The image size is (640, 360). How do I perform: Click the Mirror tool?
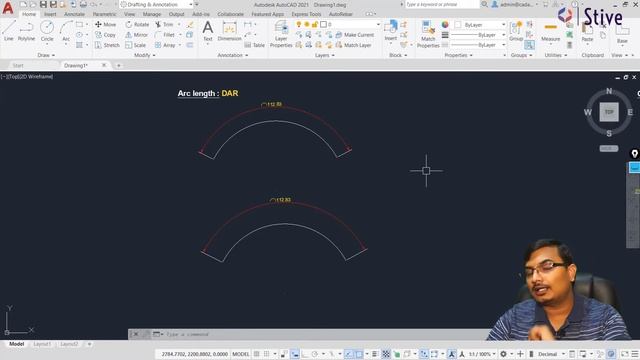(137, 35)
